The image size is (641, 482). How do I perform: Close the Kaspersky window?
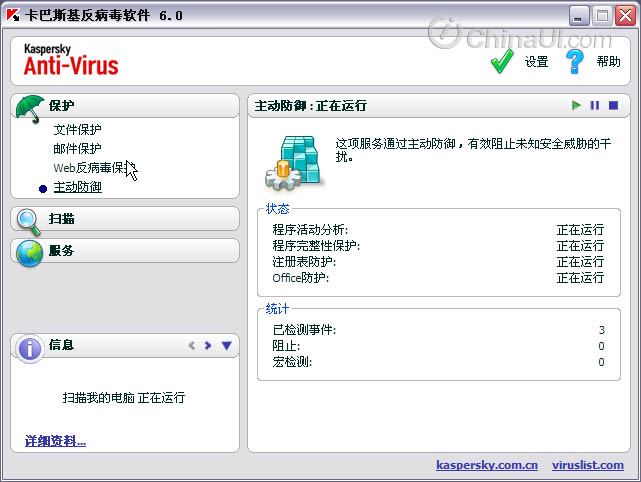(x=625, y=16)
